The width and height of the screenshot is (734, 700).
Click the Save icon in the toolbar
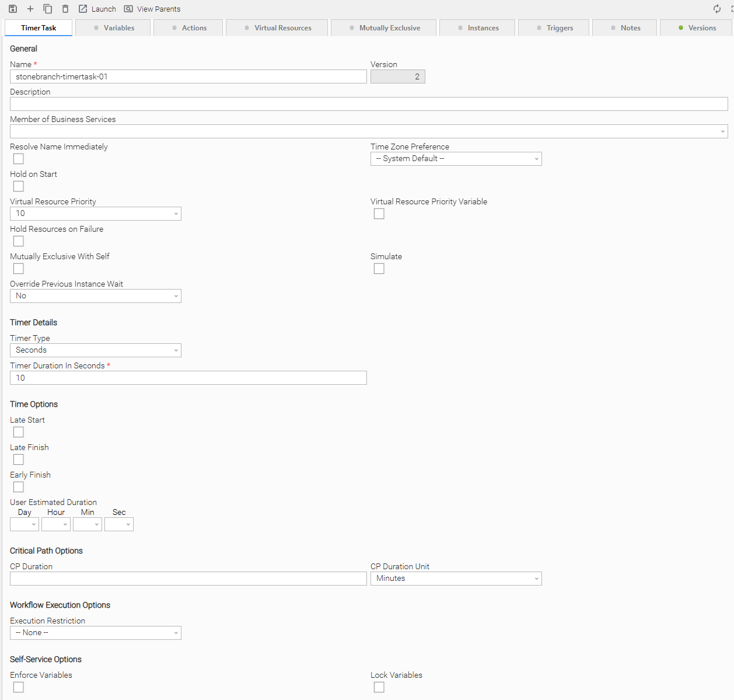tap(13, 9)
